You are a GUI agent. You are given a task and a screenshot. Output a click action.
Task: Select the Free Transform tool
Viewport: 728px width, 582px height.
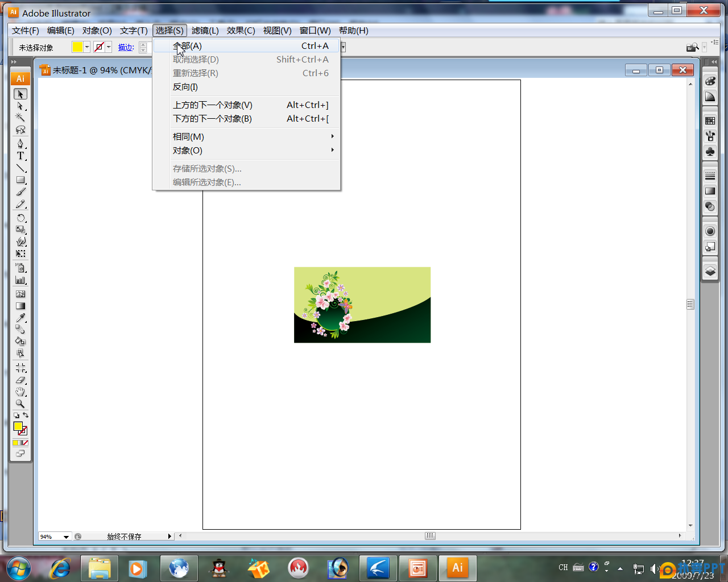[x=20, y=253]
